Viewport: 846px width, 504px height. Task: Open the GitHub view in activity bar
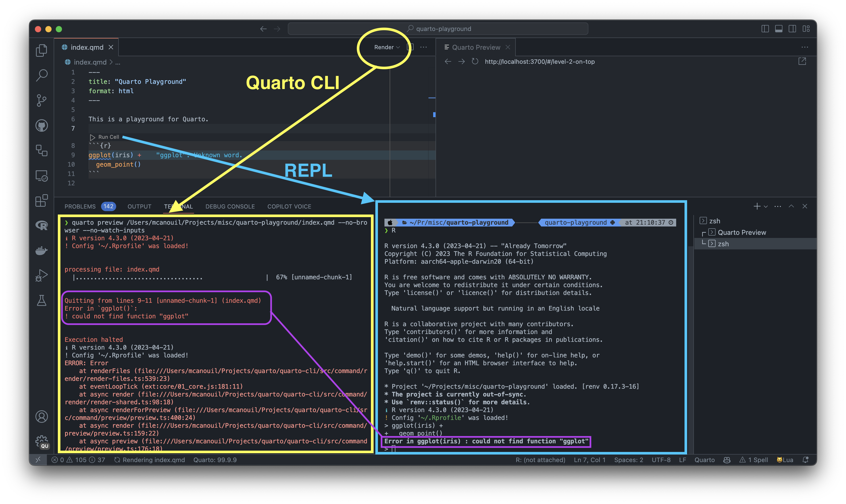pyautogui.click(x=41, y=126)
